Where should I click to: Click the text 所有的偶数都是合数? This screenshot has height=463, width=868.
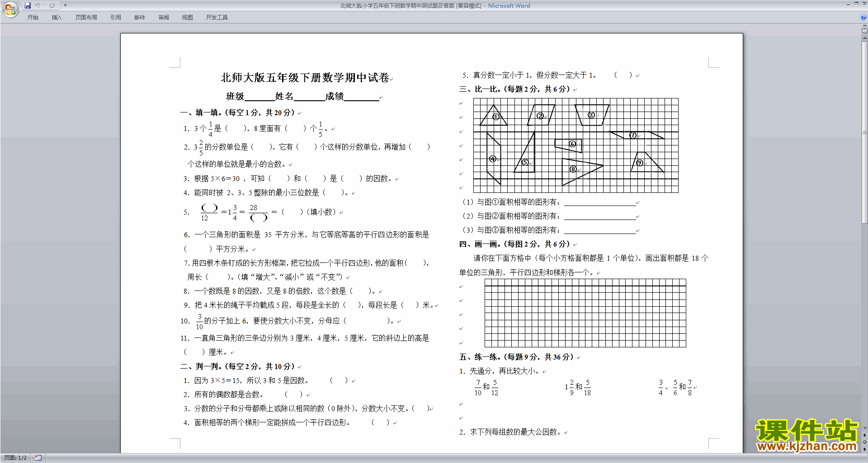pyautogui.click(x=228, y=394)
